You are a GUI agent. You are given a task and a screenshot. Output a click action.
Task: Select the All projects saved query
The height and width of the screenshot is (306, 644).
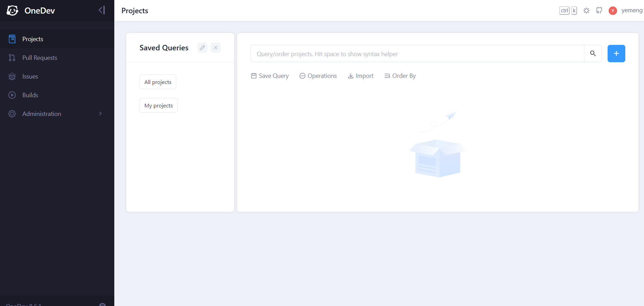pyautogui.click(x=158, y=82)
